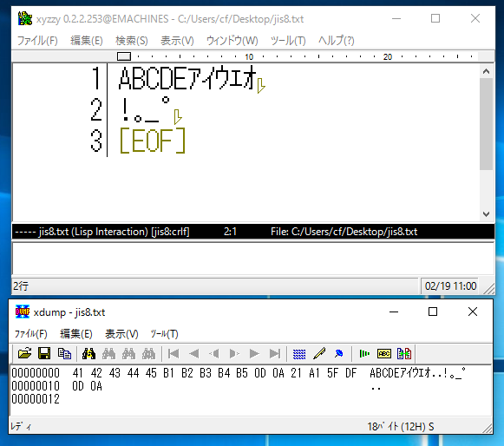The width and height of the screenshot is (504, 446).
Task: Click the yellow ABC character icon
Action: (x=384, y=354)
